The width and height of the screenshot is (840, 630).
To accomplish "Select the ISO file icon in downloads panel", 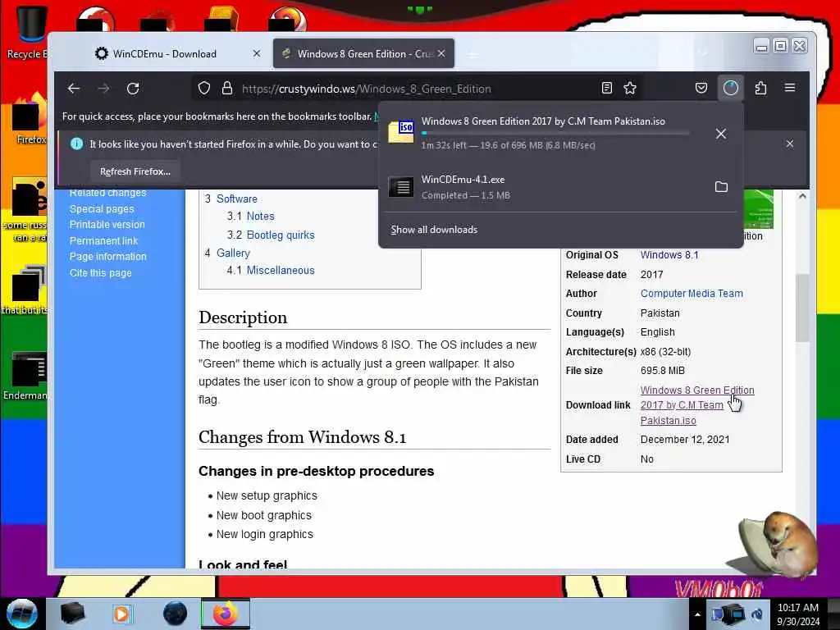I will [x=401, y=131].
